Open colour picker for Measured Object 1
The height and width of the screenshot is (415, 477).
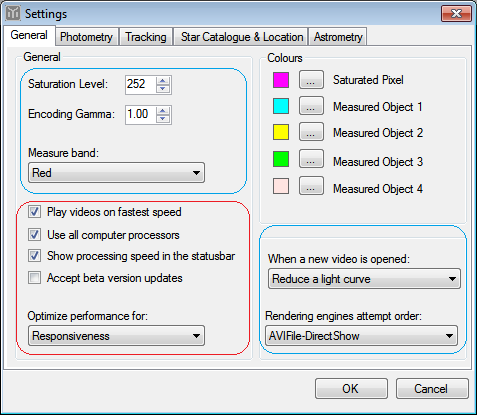pyautogui.click(x=311, y=106)
